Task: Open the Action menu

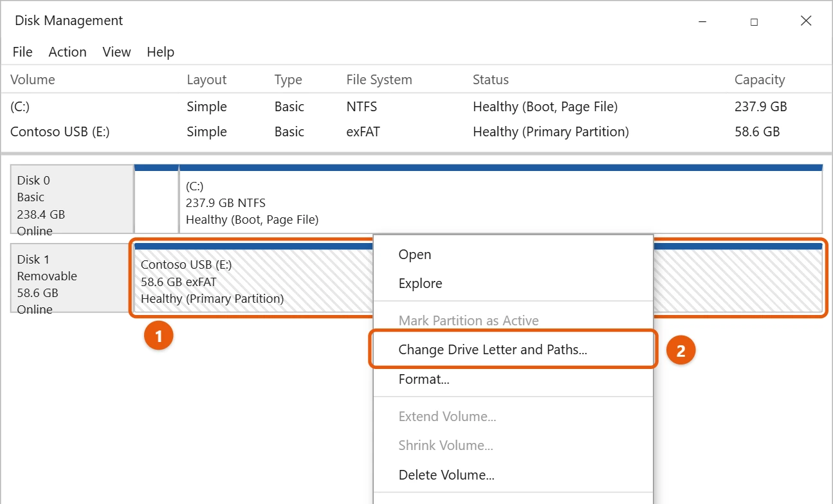Action: (x=68, y=52)
